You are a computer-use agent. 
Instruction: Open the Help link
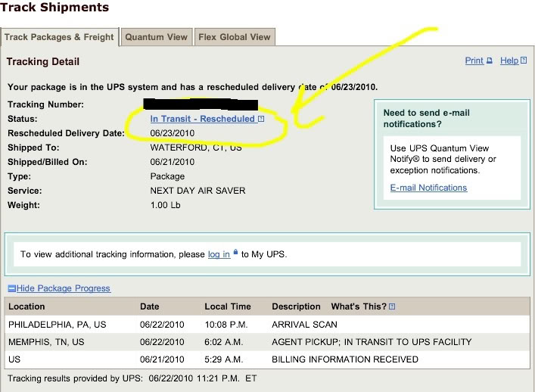509,61
